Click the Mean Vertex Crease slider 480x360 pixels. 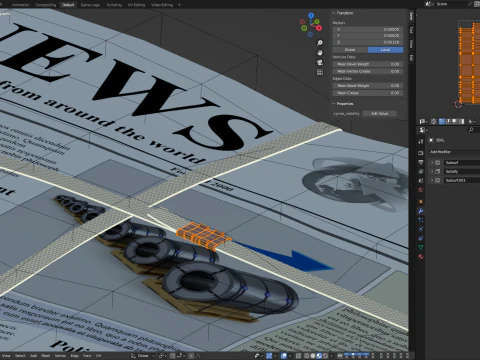(368, 71)
